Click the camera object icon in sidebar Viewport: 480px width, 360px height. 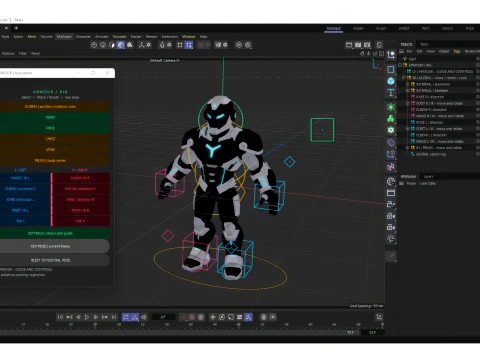pyautogui.click(x=391, y=216)
